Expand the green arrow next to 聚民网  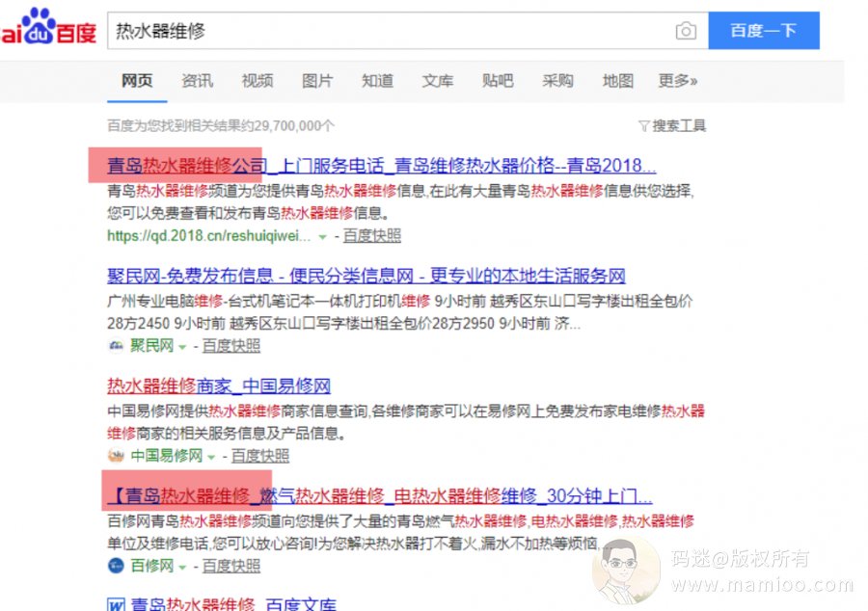pos(181,347)
